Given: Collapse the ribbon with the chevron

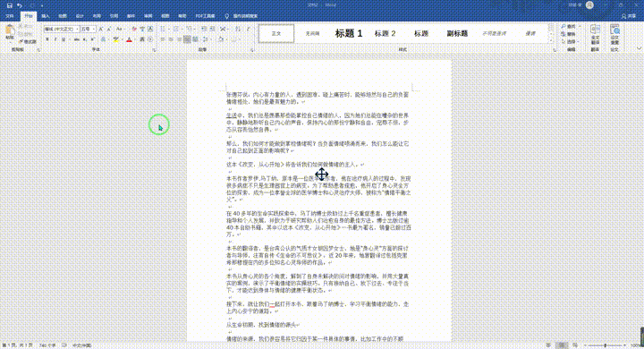Looking at the screenshot, I should (x=639, y=48).
